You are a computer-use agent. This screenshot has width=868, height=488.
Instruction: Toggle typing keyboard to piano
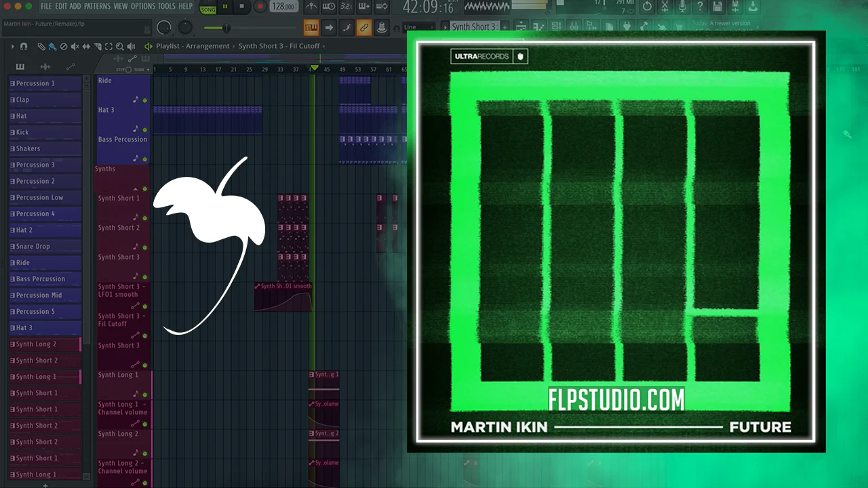click(312, 28)
